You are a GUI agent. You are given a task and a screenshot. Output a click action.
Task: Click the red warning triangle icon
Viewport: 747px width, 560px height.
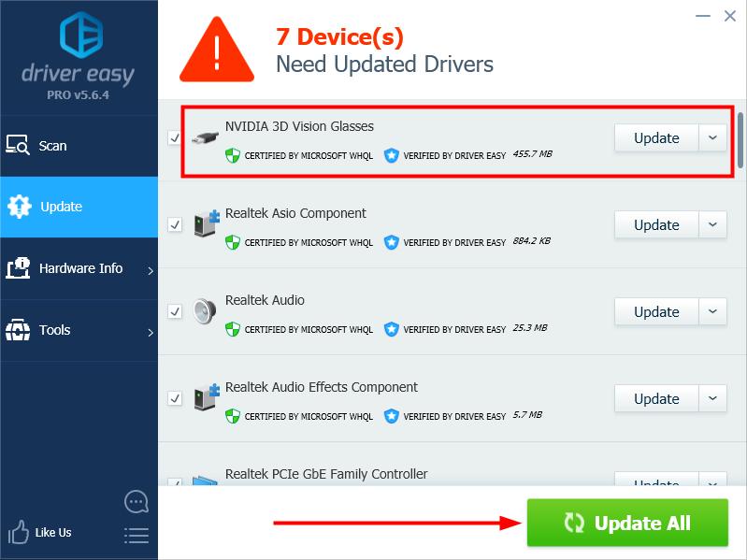pyautogui.click(x=217, y=49)
